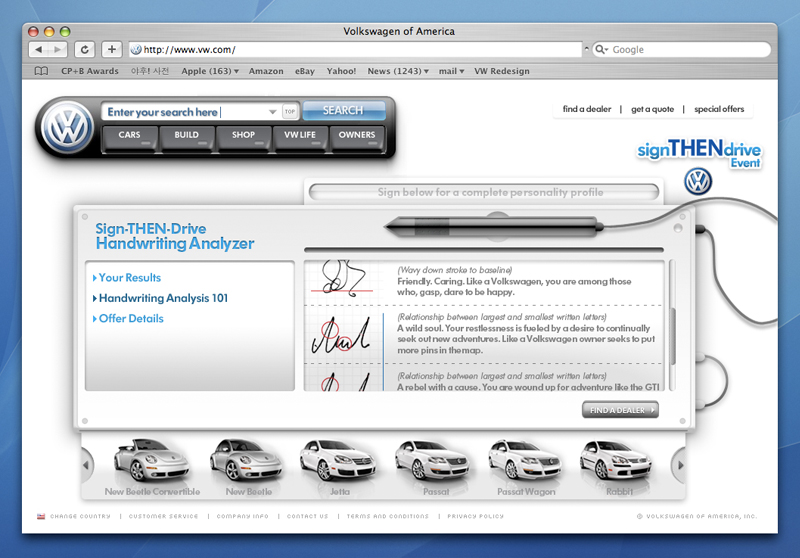Viewport: 800px width, 558px height.
Task: Open the OWNERS menu
Action: [x=357, y=138]
